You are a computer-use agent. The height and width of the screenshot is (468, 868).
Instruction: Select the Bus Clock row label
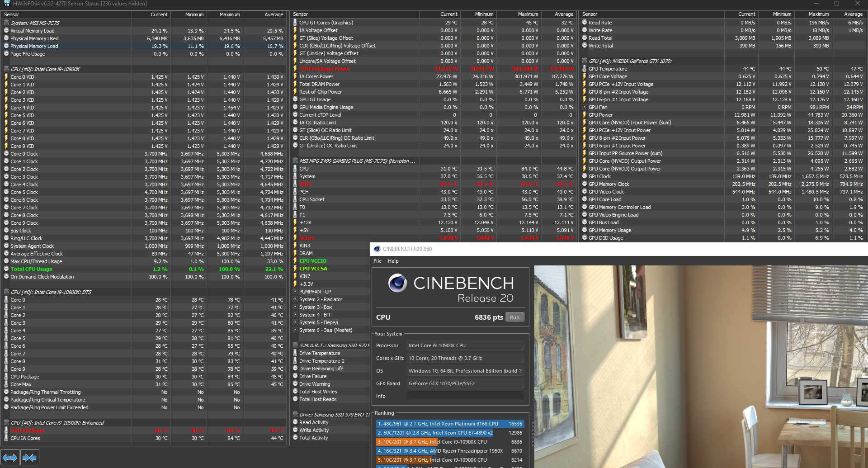(21, 231)
